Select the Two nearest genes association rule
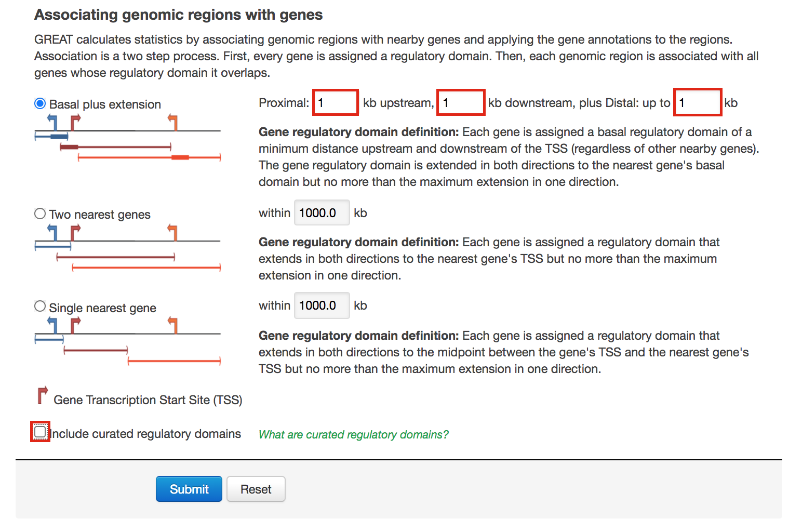The image size is (802, 532). [x=40, y=213]
